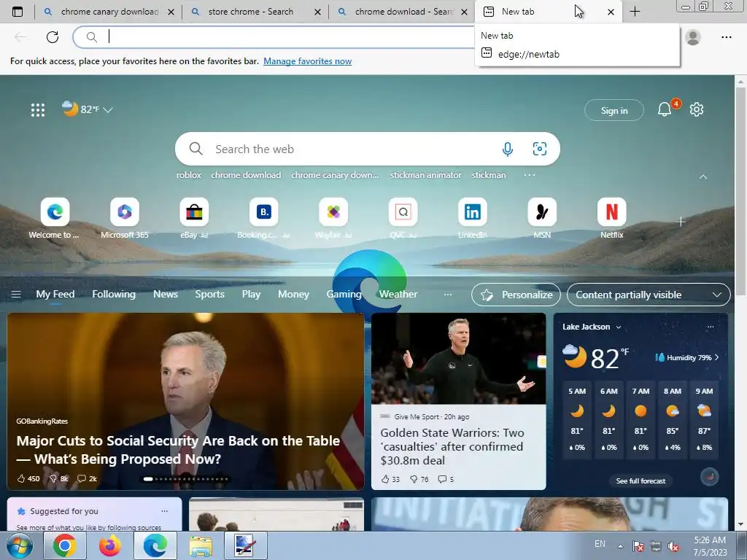Open MSN quick link tile

(x=542, y=212)
